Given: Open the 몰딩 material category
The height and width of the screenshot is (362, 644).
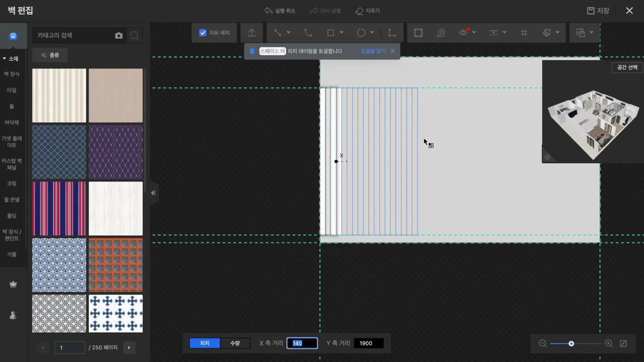Looking at the screenshot, I should [12, 216].
